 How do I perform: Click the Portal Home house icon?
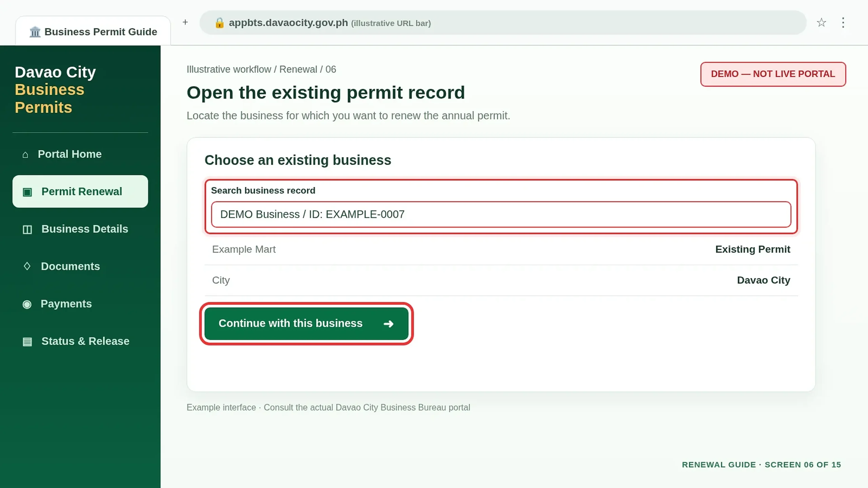(x=25, y=155)
